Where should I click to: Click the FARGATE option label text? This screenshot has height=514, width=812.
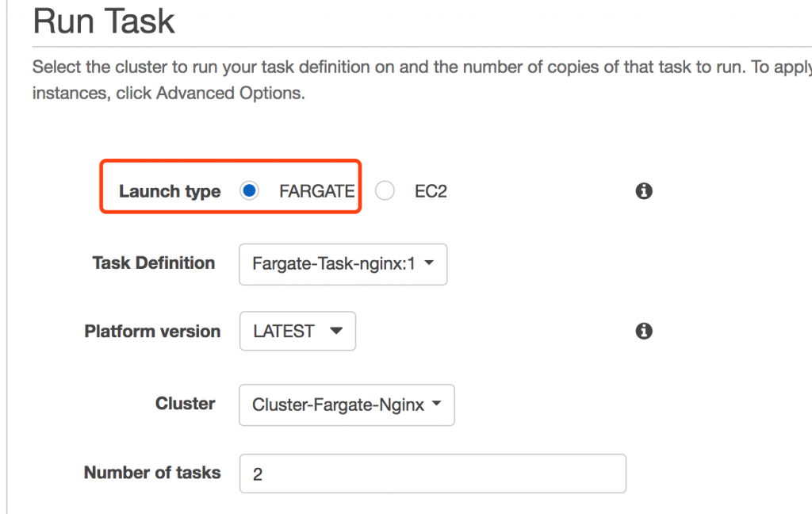(316, 191)
